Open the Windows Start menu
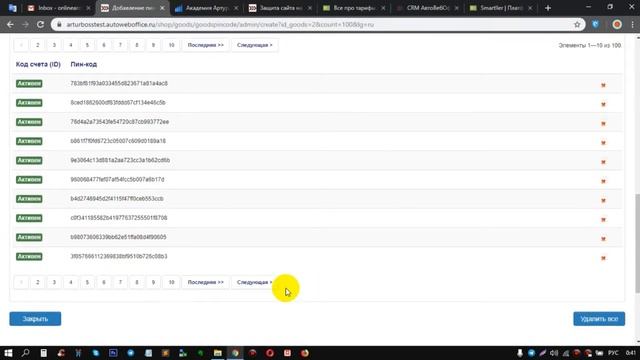The width and height of the screenshot is (640, 360). coord(8,353)
